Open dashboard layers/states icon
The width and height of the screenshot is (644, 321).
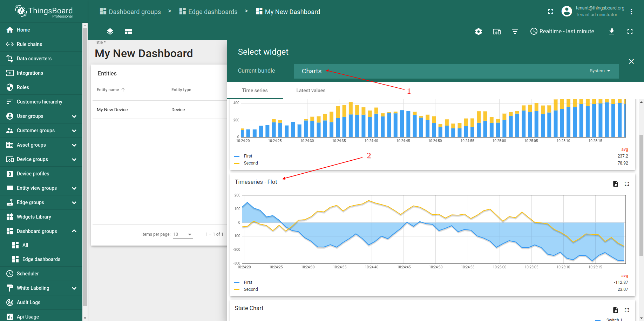[110, 32]
